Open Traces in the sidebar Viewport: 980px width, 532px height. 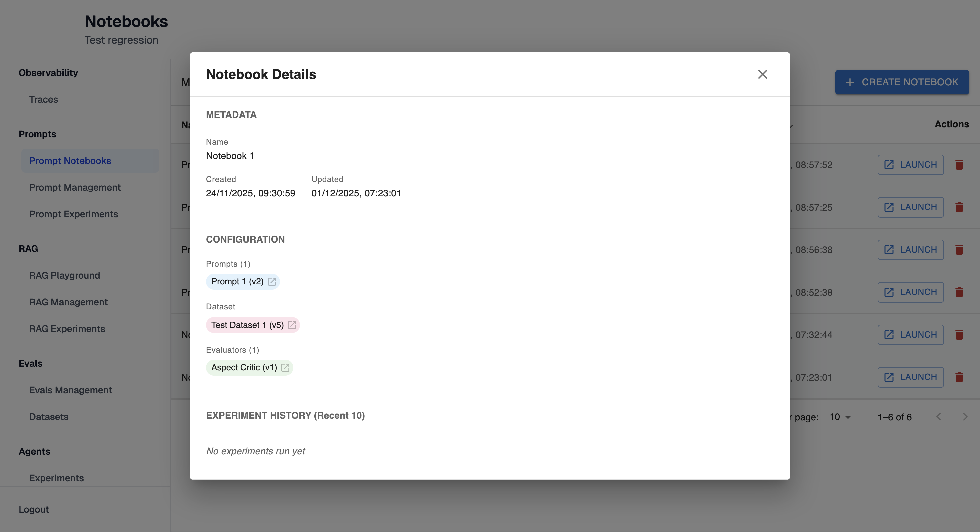coord(43,99)
